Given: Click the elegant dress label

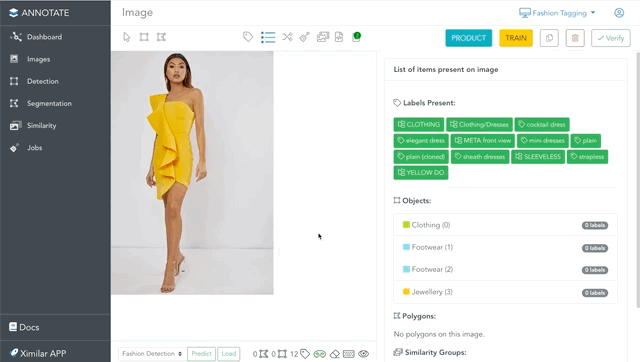Looking at the screenshot, I should point(421,140).
